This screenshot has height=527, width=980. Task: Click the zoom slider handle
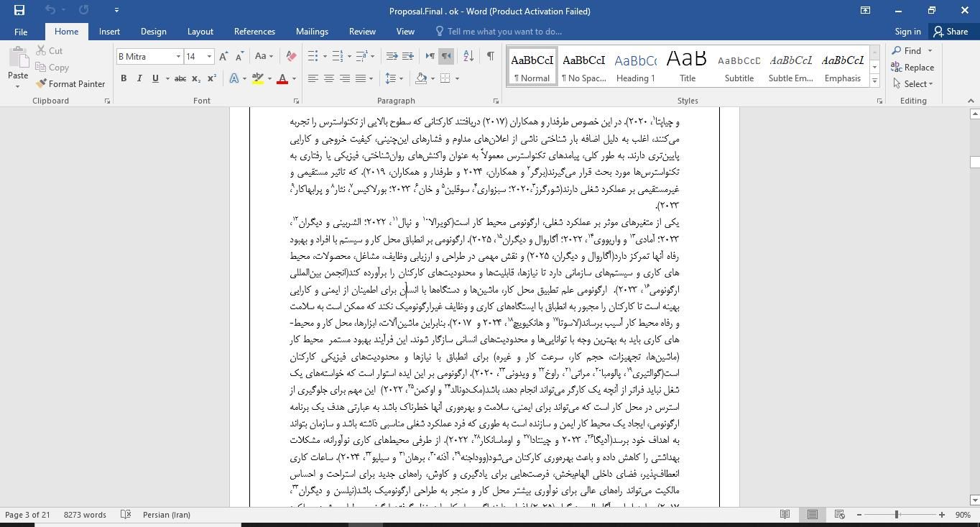(x=897, y=515)
